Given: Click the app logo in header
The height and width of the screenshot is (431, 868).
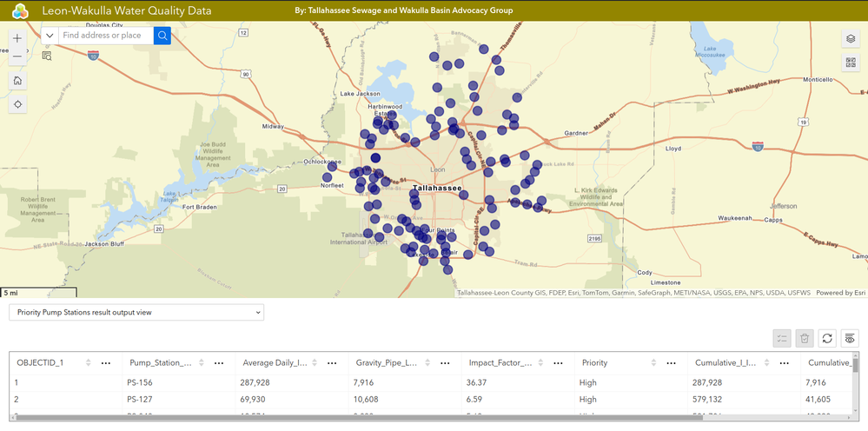Looking at the screenshot, I should coord(21,10).
